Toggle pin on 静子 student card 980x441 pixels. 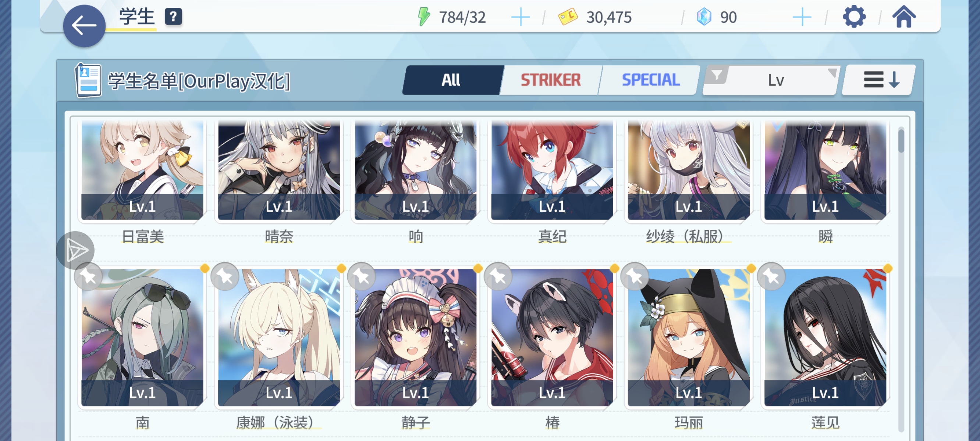coord(361,276)
